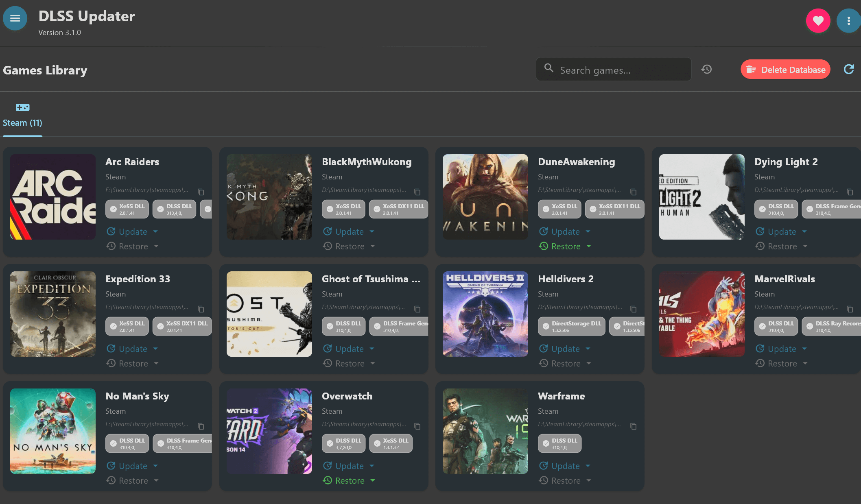Toggle XeSS DLL chip for Arc Raiders

(127, 209)
